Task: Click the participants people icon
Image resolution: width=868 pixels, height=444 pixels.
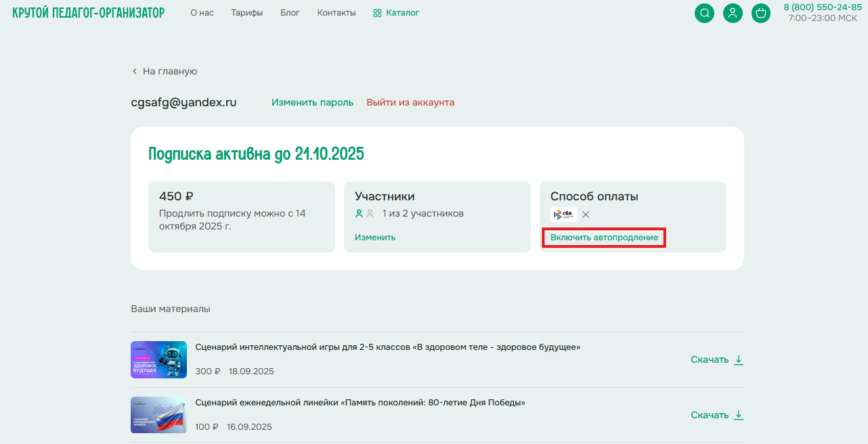Action: tap(364, 214)
